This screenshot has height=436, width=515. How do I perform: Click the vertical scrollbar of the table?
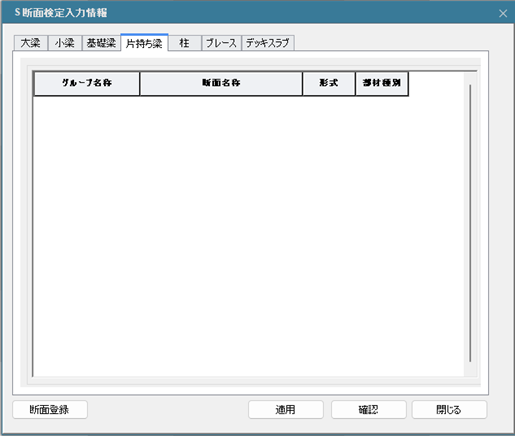click(470, 223)
